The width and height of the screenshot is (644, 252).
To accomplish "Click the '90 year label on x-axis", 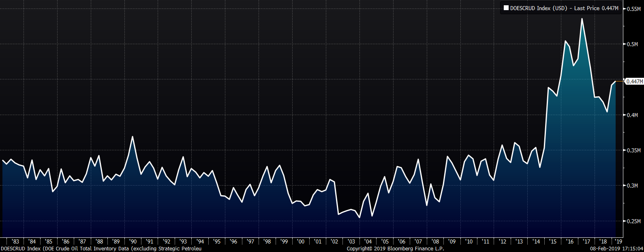I will (x=133, y=241).
